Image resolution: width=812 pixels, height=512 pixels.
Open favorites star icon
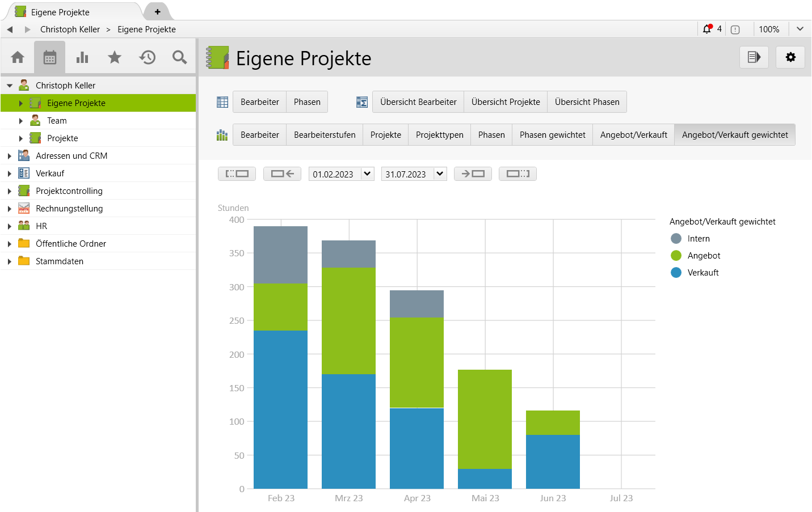coord(115,57)
